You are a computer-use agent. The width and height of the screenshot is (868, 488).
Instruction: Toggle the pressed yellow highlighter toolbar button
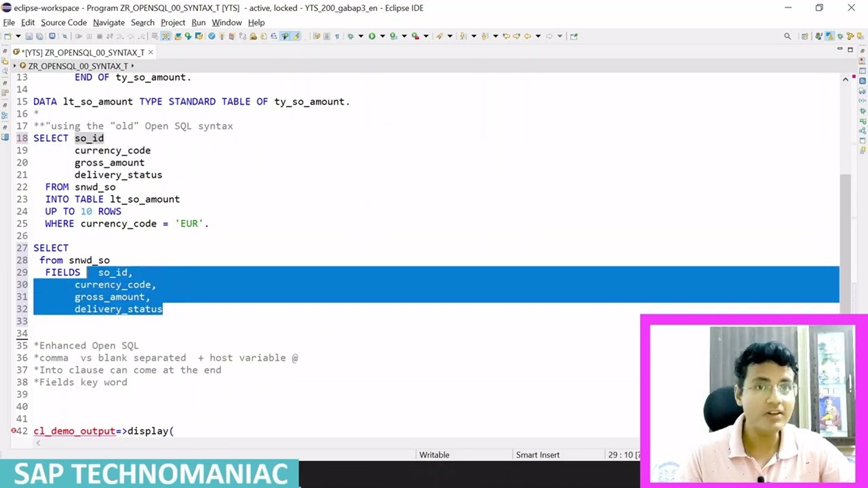click(x=296, y=36)
